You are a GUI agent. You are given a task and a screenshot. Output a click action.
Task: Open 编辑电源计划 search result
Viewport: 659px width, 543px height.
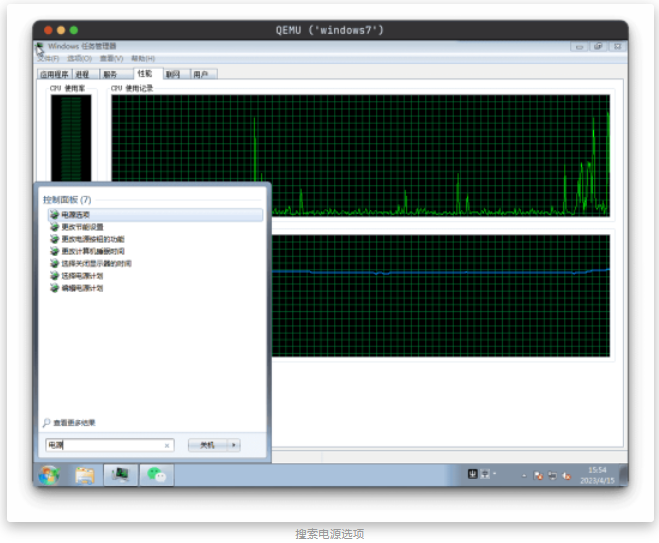pos(82,288)
